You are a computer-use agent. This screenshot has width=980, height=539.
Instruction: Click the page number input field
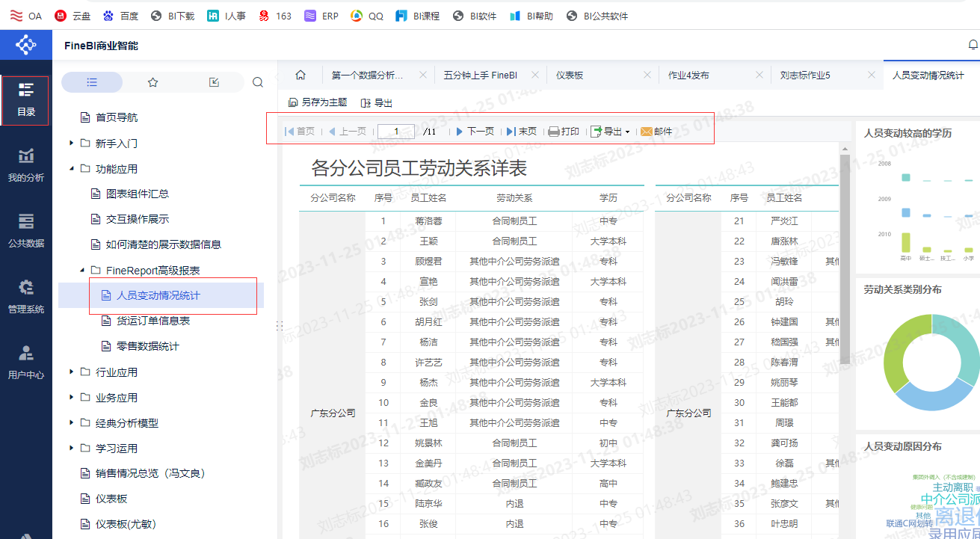click(x=396, y=132)
